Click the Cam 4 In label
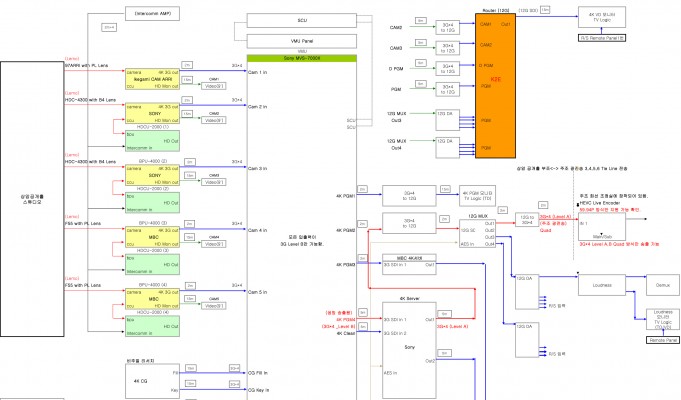This screenshot has width=681, height=400. [258, 230]
